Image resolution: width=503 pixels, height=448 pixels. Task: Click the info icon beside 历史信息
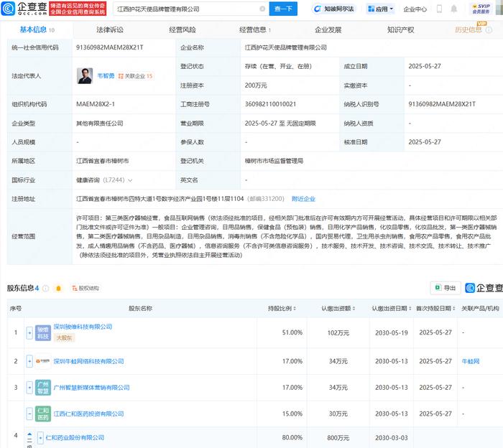pyautogui.click(x=489, y=30)
